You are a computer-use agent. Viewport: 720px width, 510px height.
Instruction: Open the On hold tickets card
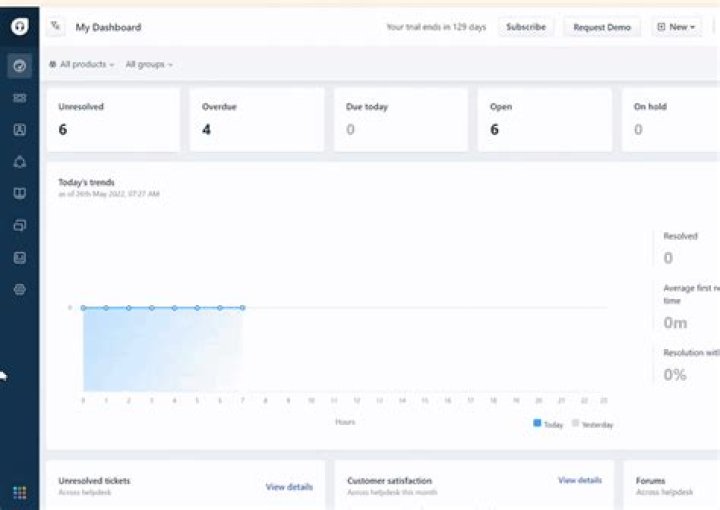coord(671,119)
